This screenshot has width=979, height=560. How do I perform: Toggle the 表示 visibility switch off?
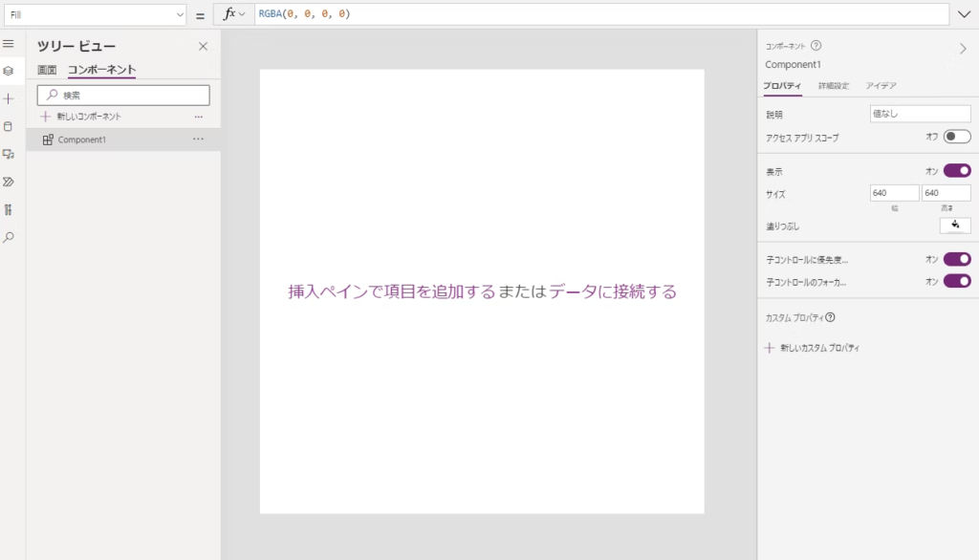click(x=956, y=171)
